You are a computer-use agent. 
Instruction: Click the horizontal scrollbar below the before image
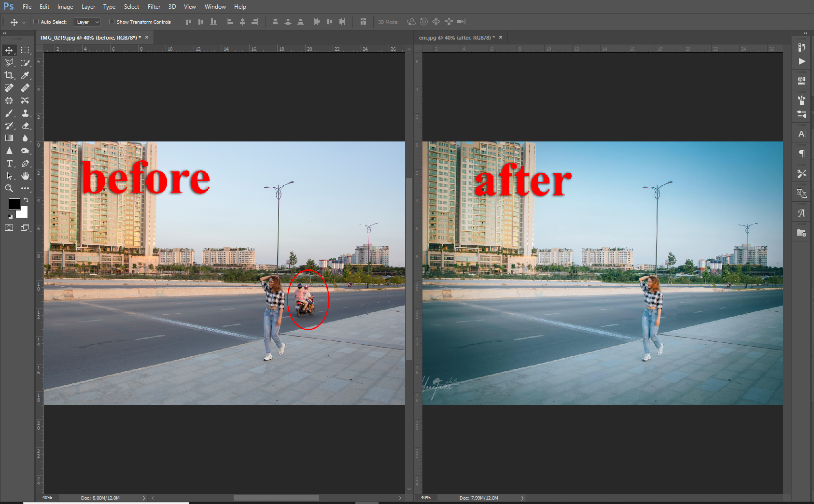point(275,497)
